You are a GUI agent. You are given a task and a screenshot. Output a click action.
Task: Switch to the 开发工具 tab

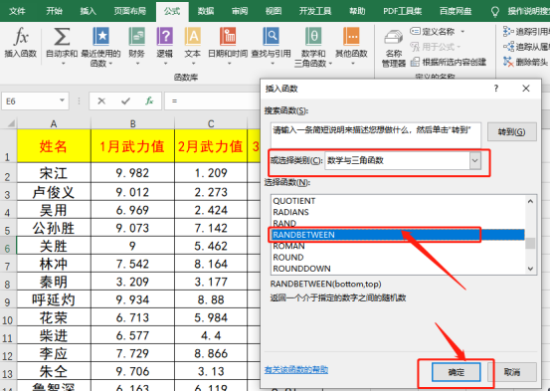pyautogui.click(x=315, y=11)
